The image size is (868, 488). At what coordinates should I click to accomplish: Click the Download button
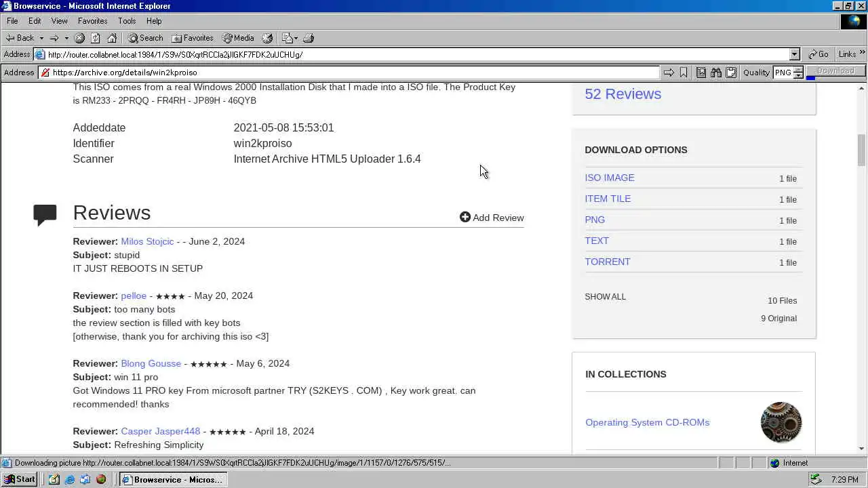click(x=835, y=71)
